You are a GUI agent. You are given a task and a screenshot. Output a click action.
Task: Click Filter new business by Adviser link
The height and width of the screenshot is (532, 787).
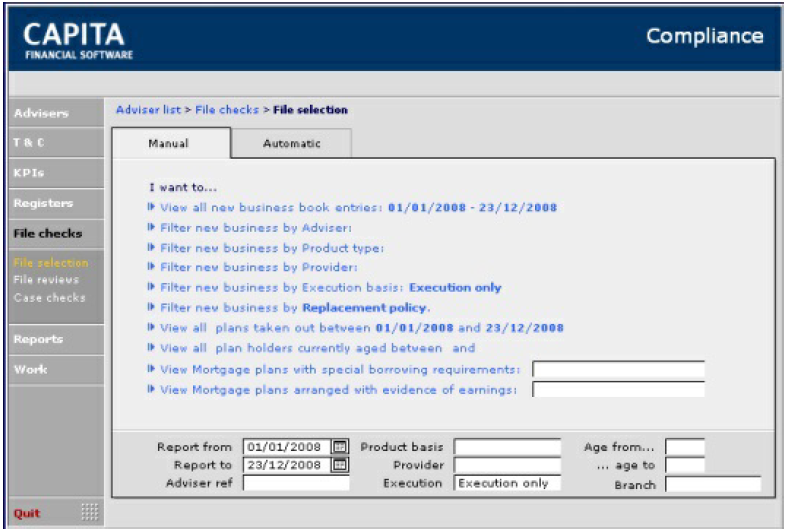click(256, 228)
